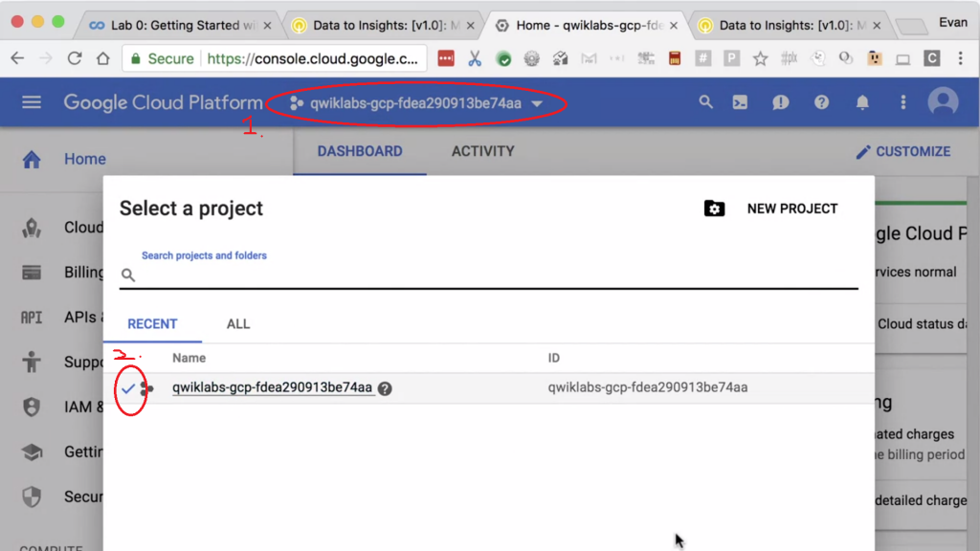Click the Secure lock indicator
The image size is (980, 551).
coord(162,58)
